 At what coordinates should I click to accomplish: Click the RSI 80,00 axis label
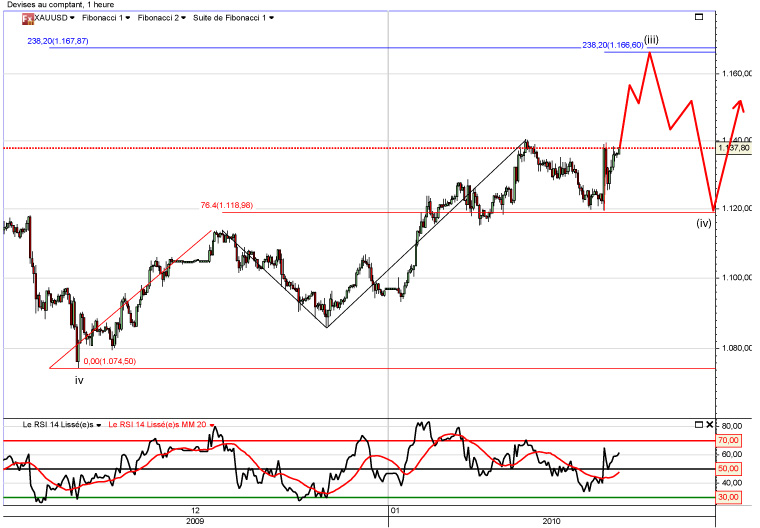click(731, 426)
